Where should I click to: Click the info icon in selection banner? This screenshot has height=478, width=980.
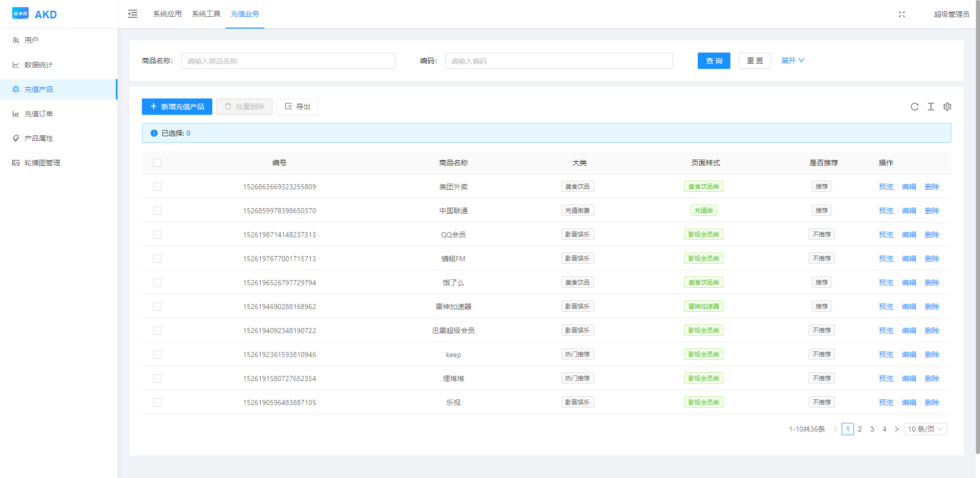click(154, 133)
